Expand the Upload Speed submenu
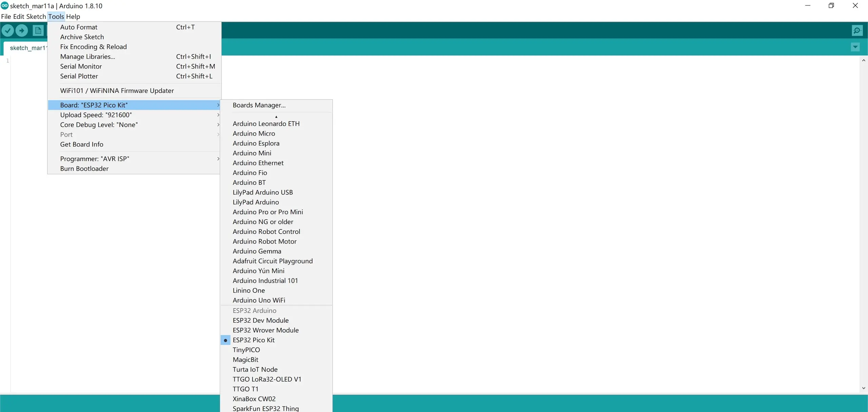Screen dimensions: 868x412 tap(134, 115)
